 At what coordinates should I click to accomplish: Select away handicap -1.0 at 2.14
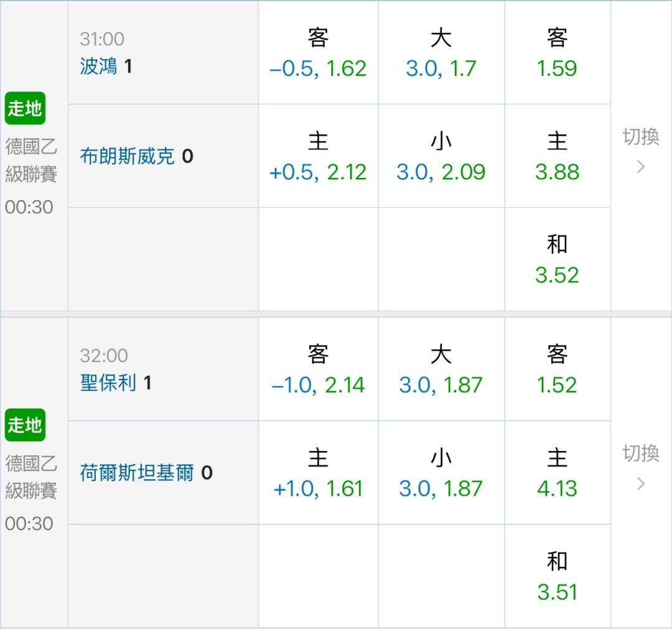318,370
